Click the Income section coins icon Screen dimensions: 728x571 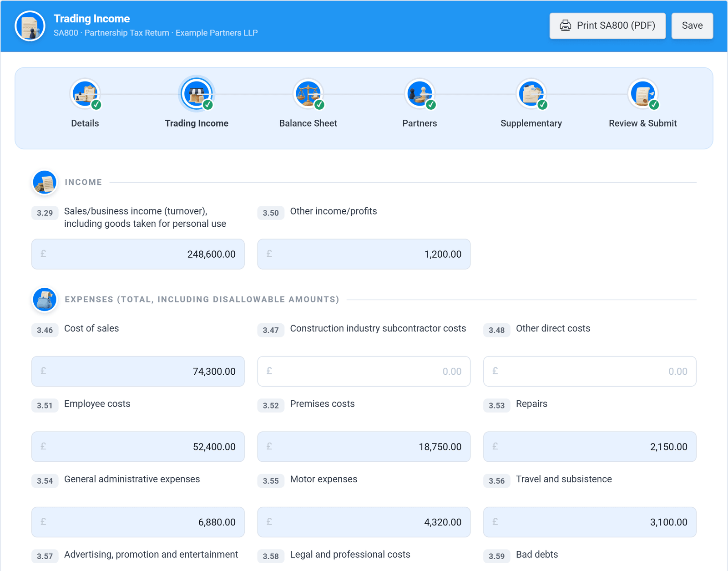[x=45, y=182]
